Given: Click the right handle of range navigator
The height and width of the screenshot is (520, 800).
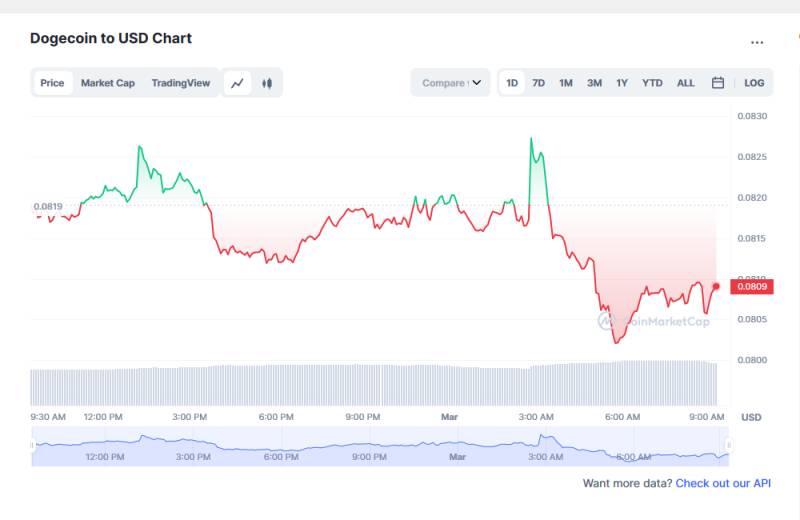Looking at the screenshot, I should tap(729, 445).
